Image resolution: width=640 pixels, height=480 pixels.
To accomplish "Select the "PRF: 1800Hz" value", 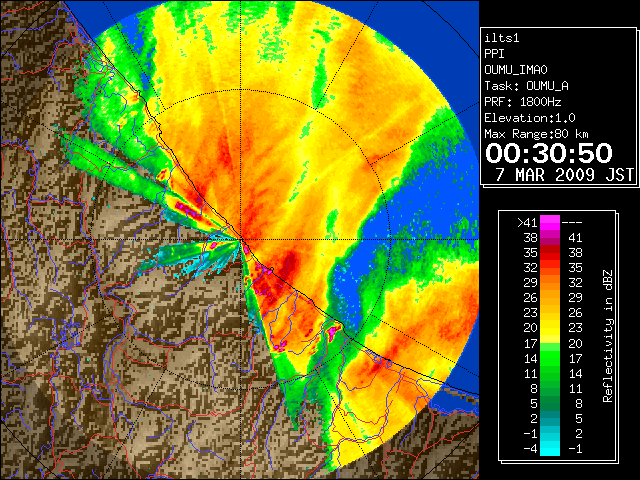I will point(523,102).
